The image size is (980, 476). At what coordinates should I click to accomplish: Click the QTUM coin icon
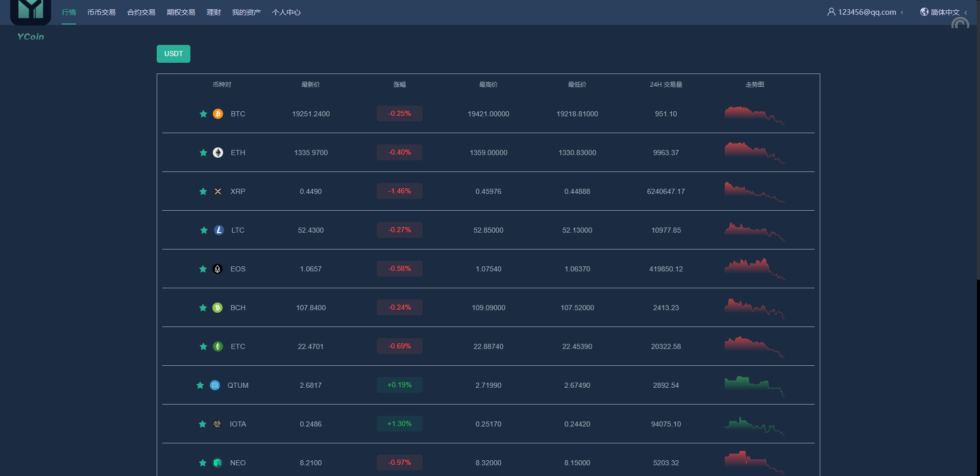tap(215, 385)
